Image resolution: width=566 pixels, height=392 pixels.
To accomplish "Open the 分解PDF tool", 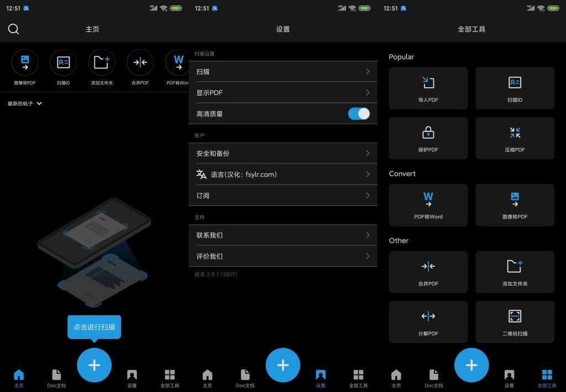I will (x=428, y=322).
